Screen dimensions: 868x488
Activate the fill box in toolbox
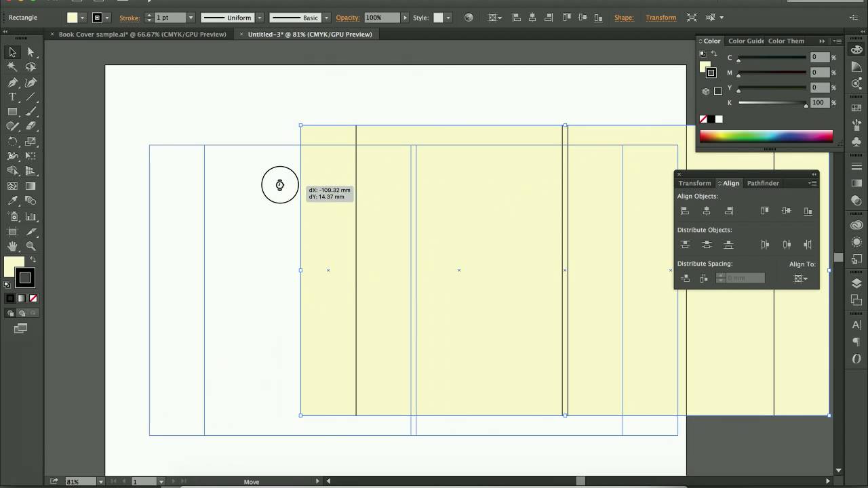tap(14, 266)
